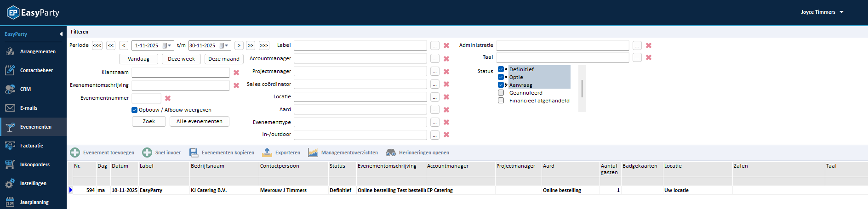Clear the Label filter with red X
This screenshot has height=209, width=868.
coord(446,45)
